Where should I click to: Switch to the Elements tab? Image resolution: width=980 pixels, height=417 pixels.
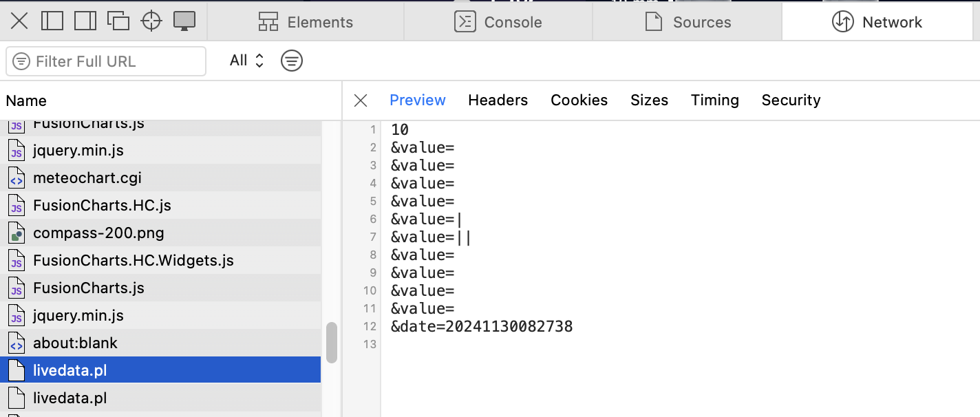pos(306,22)
